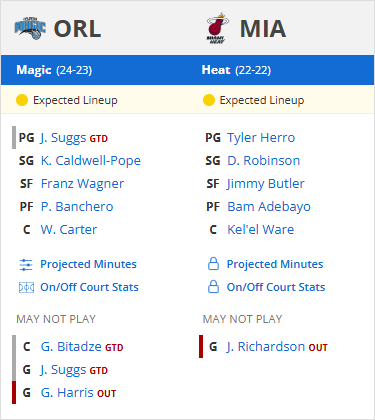Screen dimensions: 375x420
Task: Open K. Caldwell-Pope player page
Action: 91,161
